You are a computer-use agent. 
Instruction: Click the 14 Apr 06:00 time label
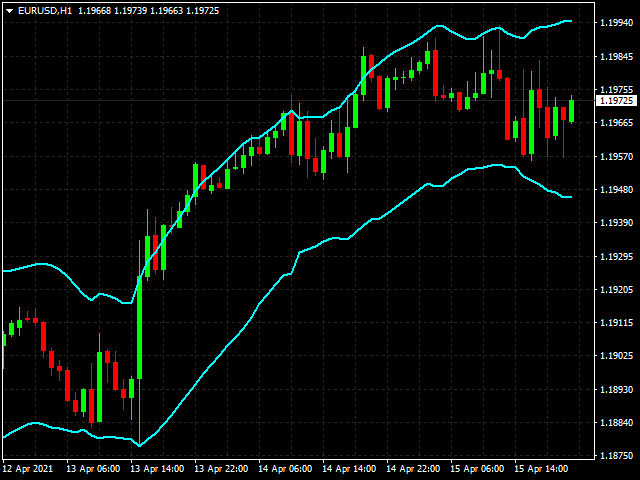coord(285,469)
